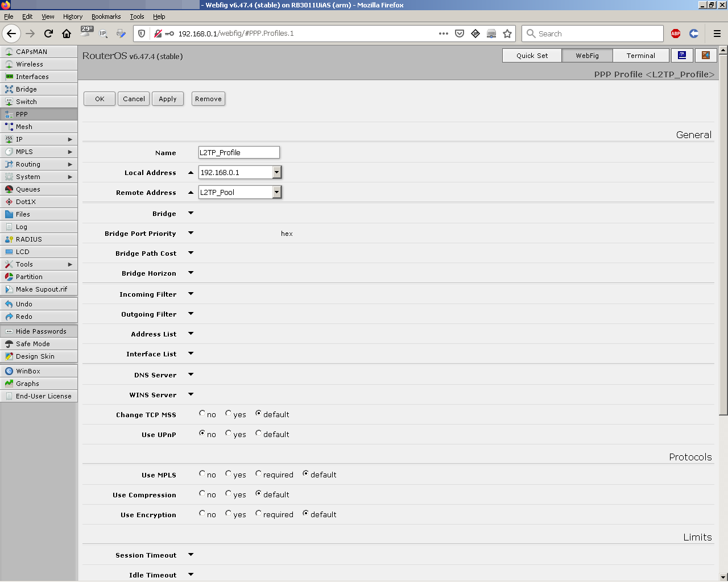
Task: Set Use UPnP to default
Action: tap(258, 434)
